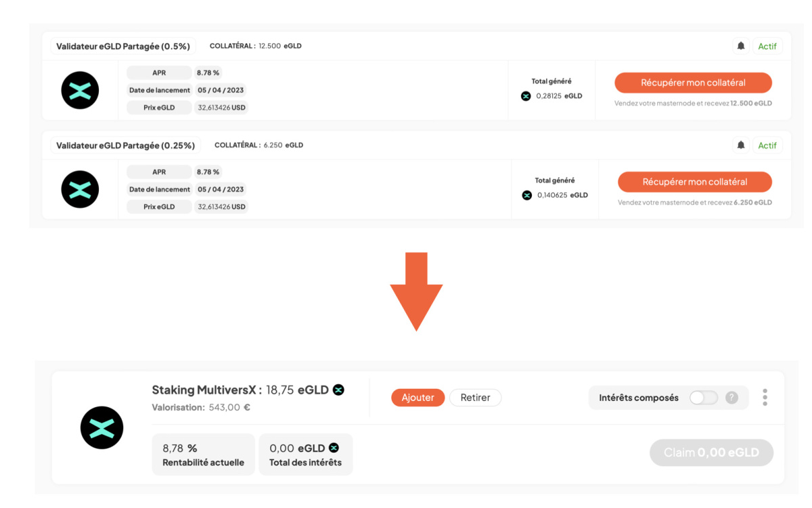The image size is (812, 508).
Task: Click the Intérêts composés label
Action: click(639, 398)
